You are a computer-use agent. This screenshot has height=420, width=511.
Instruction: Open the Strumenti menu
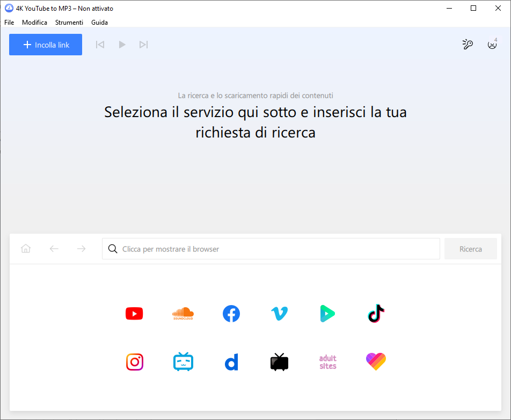[x=69, y=22]
